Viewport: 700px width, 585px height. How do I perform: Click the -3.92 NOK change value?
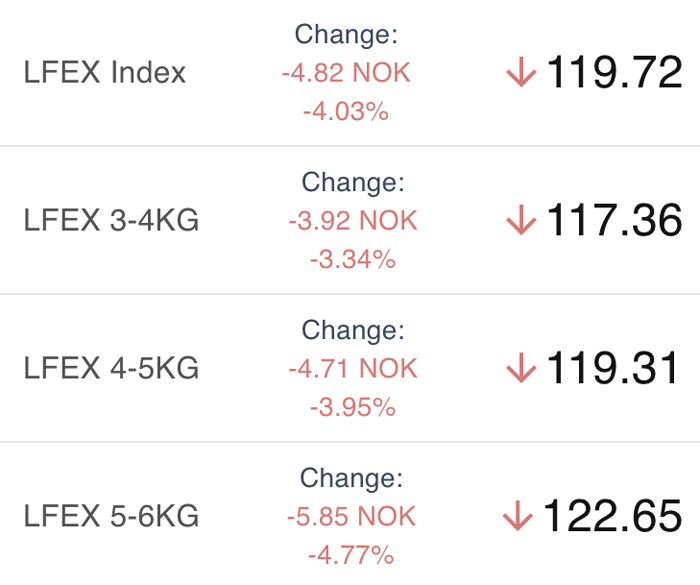click(x=353, y=221)
